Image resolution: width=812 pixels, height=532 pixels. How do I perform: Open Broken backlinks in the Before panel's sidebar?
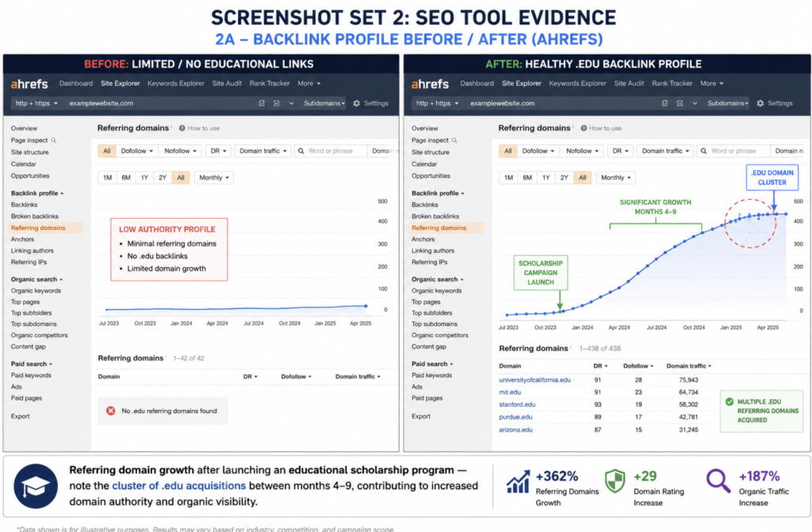[35, 216]
